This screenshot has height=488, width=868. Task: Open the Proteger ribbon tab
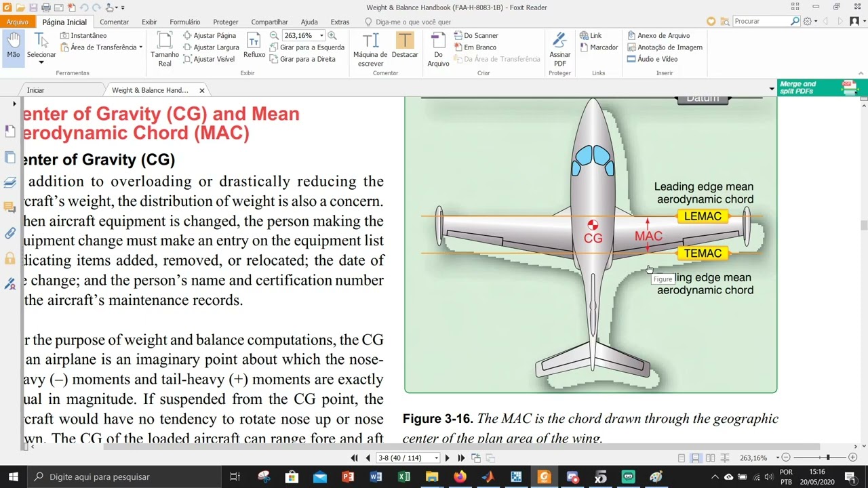226,22
